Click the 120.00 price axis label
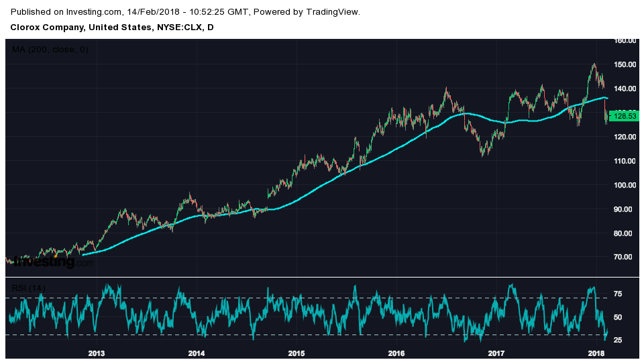Image resolution: width=644 pixels, height=362 pixels. pyautogui.click(x=625, y=137)
